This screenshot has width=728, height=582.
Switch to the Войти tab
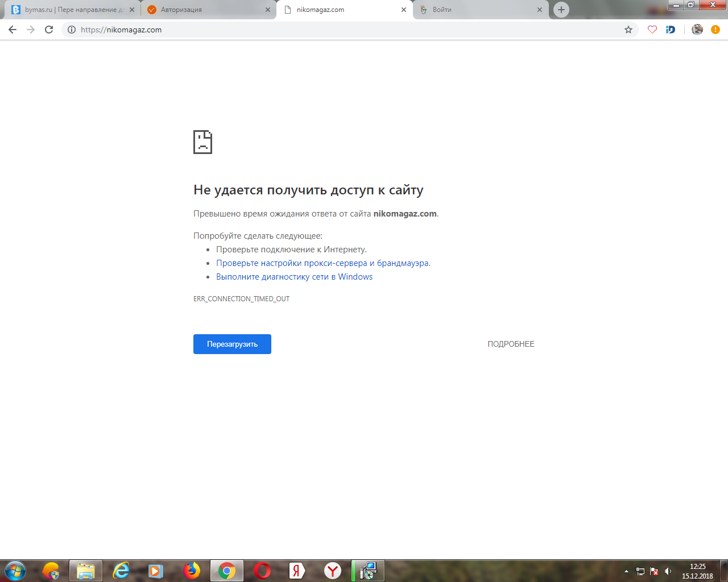point(478,10)
